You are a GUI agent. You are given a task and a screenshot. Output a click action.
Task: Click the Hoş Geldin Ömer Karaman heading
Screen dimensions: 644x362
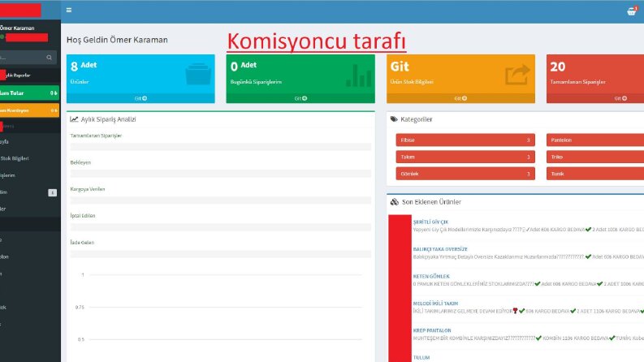coord(117,40)
